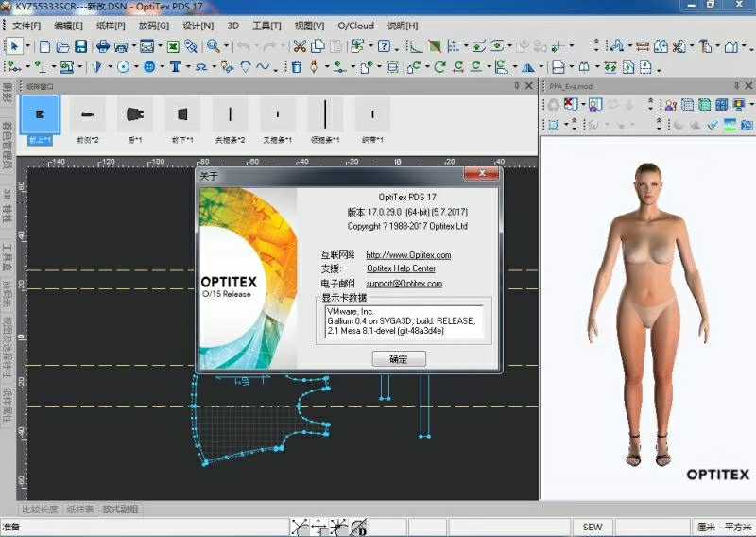Close the pieces window panel
The image size is (756, 537).
pyautogui.click(x=529, y=85)
